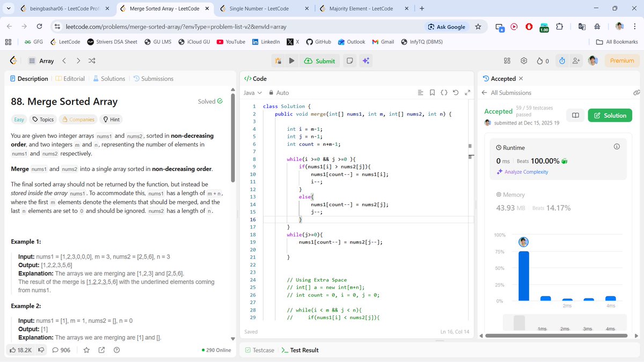Open Chrome extensions puzzle icon
Image resolution: width=644 pixels, height=362 pixels.
coord(560,27)
